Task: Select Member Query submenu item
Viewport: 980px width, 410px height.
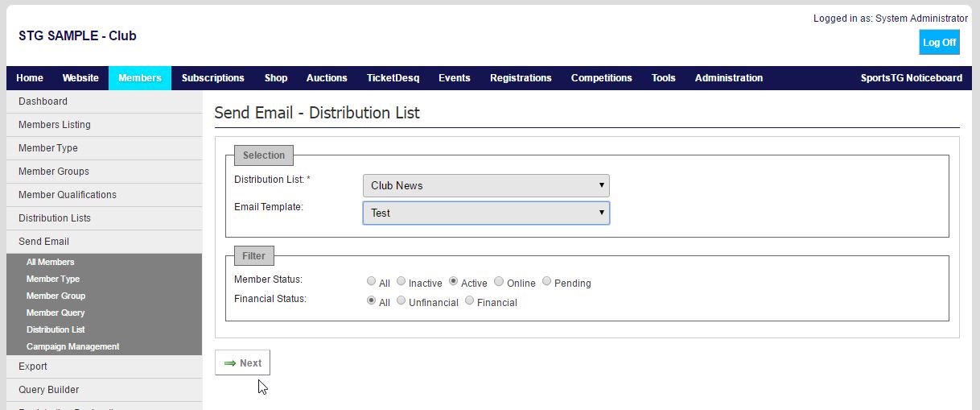Action: pos(104,313)
